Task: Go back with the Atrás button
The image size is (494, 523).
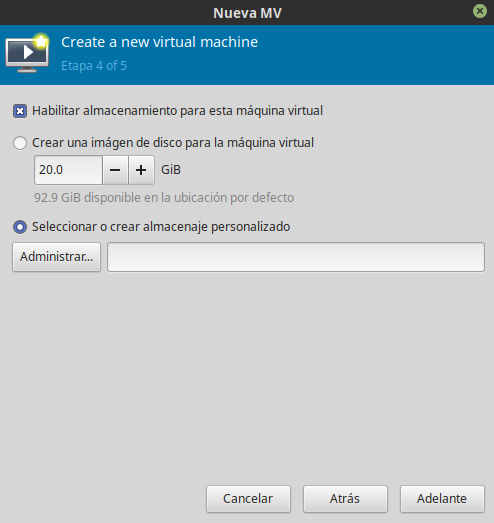Action: (345, 499)
